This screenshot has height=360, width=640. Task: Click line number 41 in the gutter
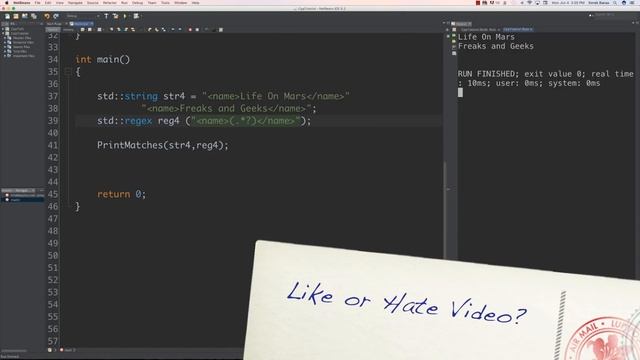pos(53,145)
